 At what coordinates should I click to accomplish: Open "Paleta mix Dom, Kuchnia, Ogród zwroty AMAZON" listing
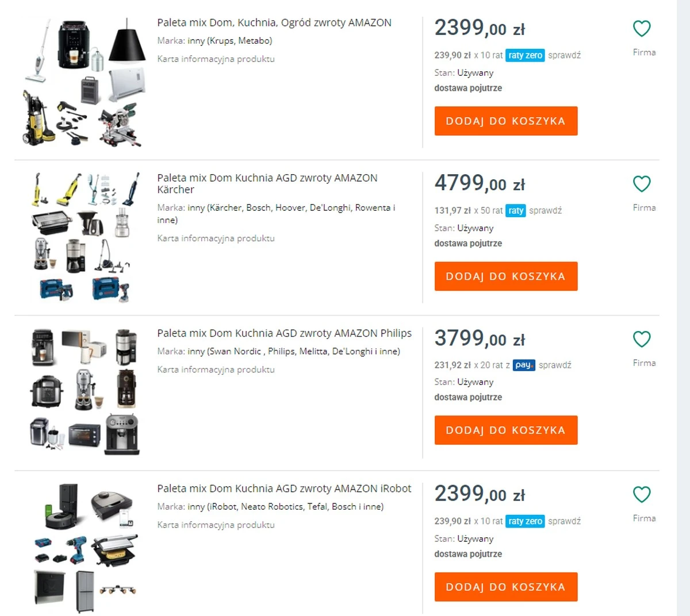[x=274, y=22]
